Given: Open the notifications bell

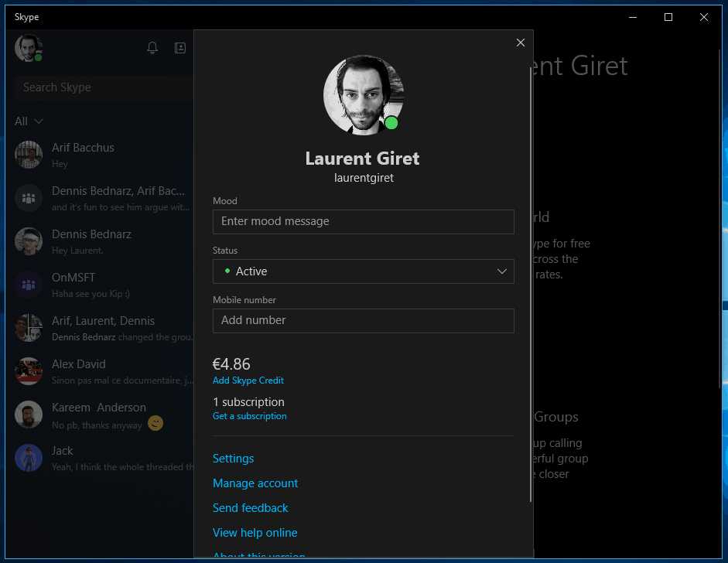Looking at the screenshot, I should [x=152, y=48].
